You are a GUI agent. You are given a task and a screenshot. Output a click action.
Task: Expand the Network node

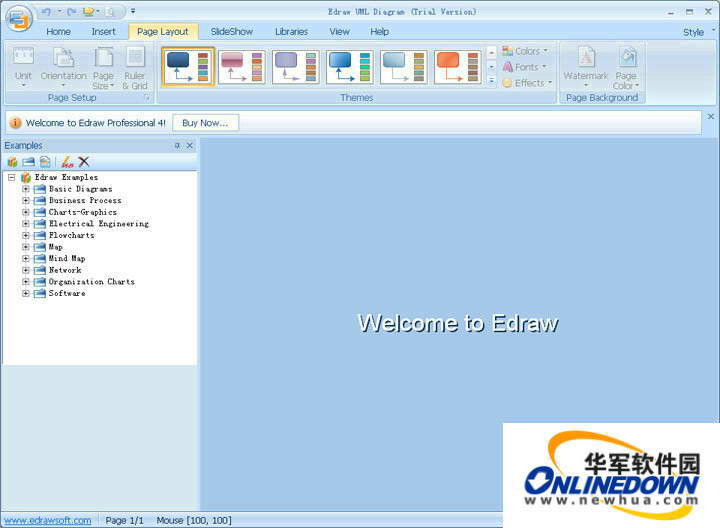tap(26, 270)
